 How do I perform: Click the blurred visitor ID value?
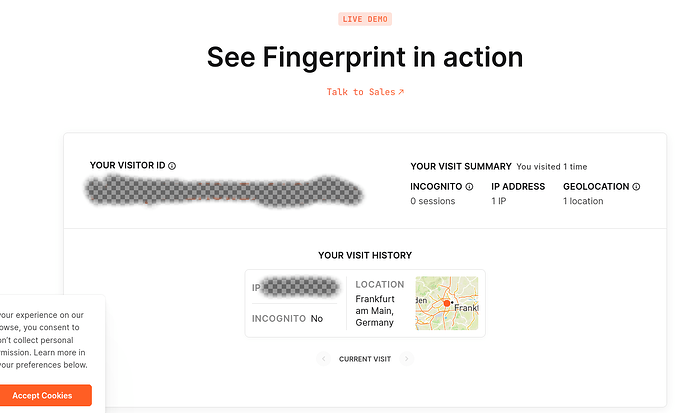click(223, 191)
